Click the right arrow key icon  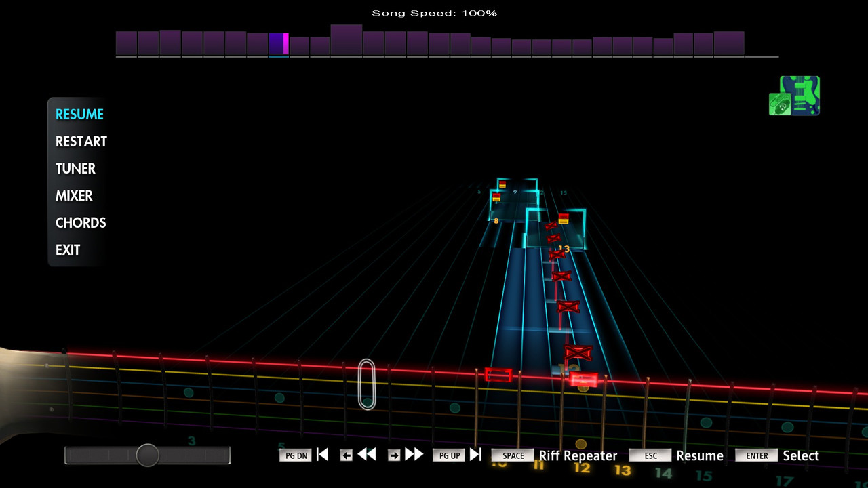click(x=394, y=455)
